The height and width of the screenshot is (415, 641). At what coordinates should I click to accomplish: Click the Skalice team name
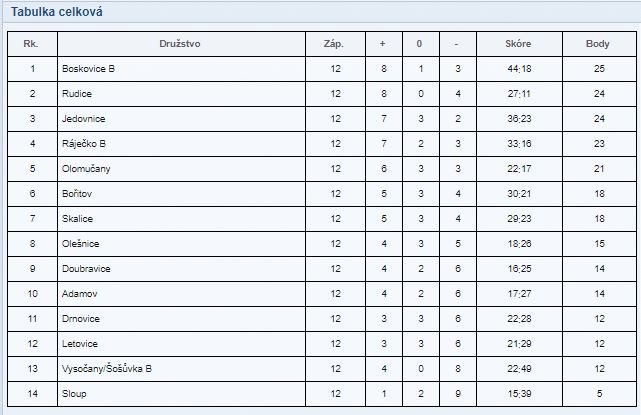[x=77, y=218]
